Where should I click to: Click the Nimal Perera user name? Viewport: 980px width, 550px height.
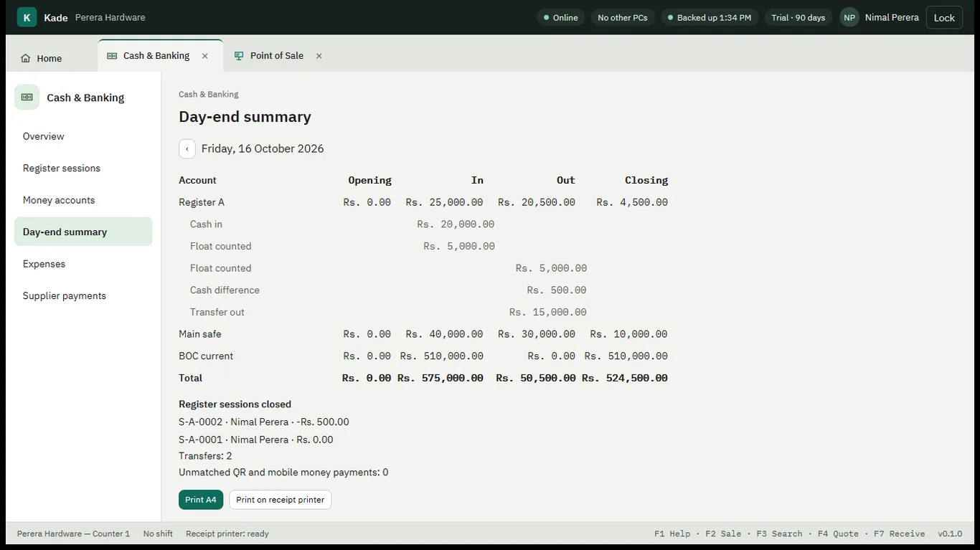tap(892, 17)
